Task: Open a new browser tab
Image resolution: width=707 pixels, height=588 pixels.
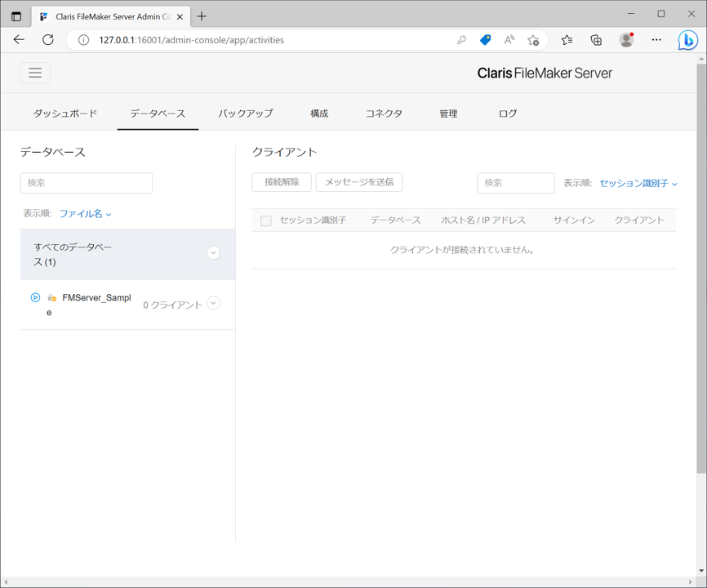Action: pos(202,16)
